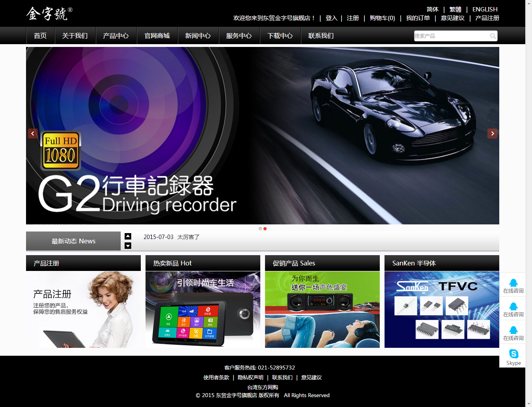Open Skype chat icon in sidebar
532x407 pixels.
click(513, 354)
